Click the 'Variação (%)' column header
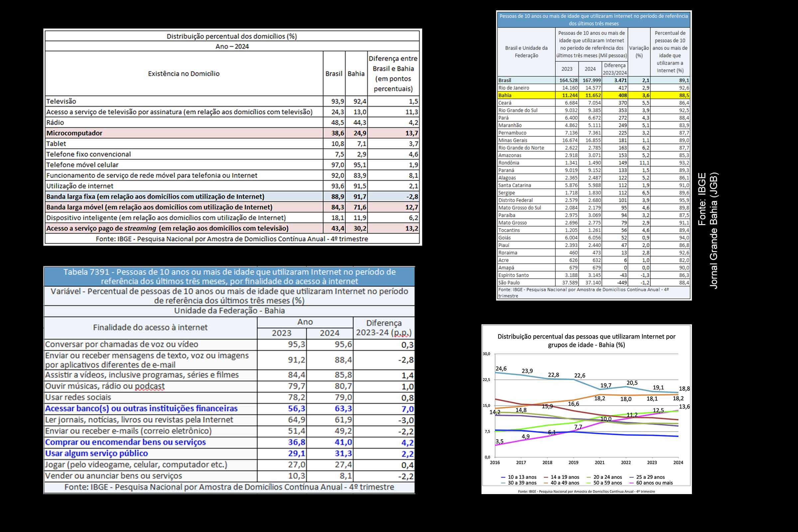 [x=639, y=52]
